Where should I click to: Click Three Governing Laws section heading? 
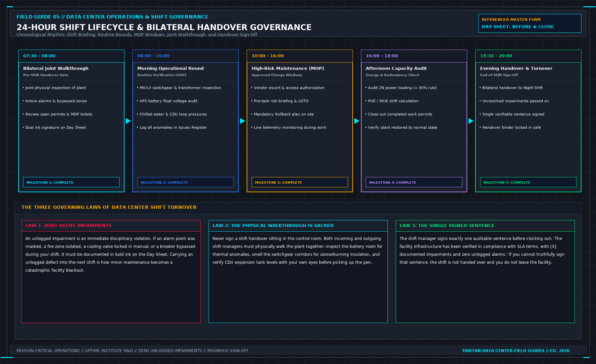point(109,207)
